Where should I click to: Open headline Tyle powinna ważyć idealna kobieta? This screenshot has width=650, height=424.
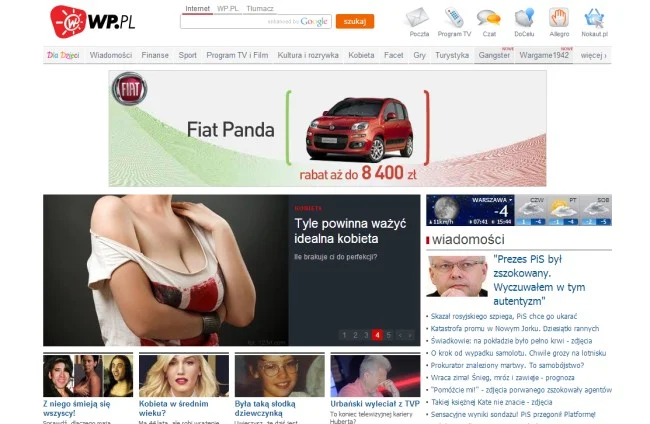point(350,231)
